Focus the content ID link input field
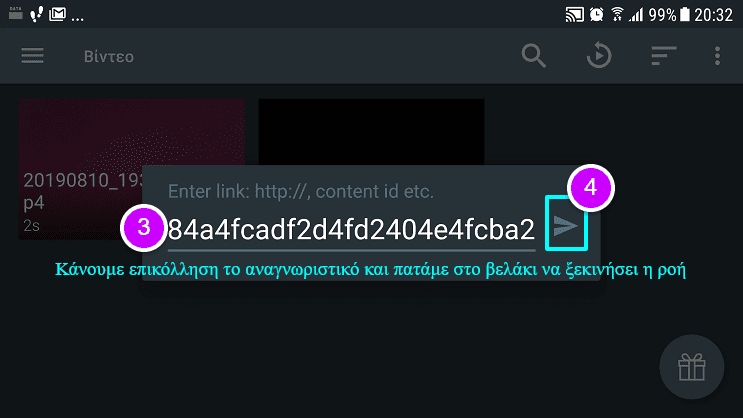This screenshot has height=418, width=743. pos(351,230)
